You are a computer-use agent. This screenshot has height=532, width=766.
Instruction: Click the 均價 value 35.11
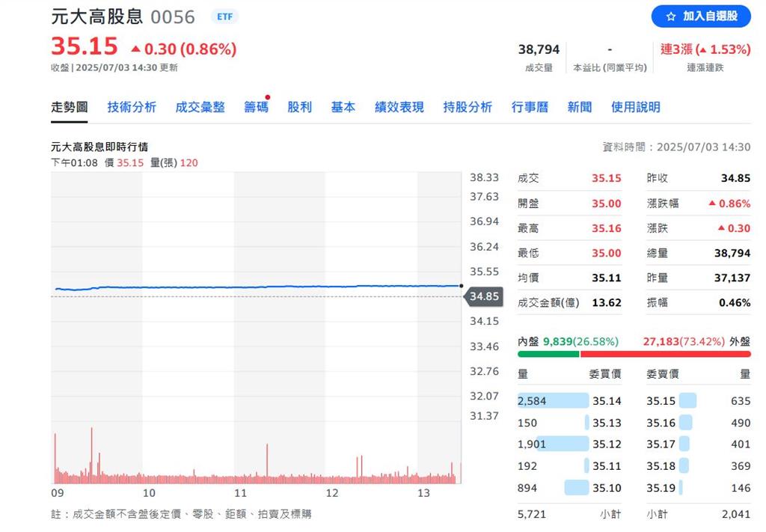(606, 278)
